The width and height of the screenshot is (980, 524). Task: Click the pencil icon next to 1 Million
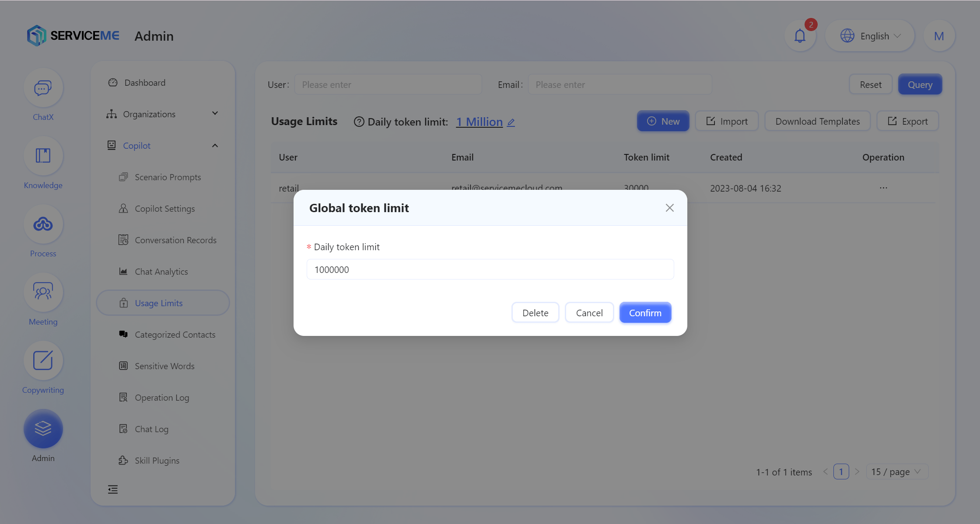point(511,122)
